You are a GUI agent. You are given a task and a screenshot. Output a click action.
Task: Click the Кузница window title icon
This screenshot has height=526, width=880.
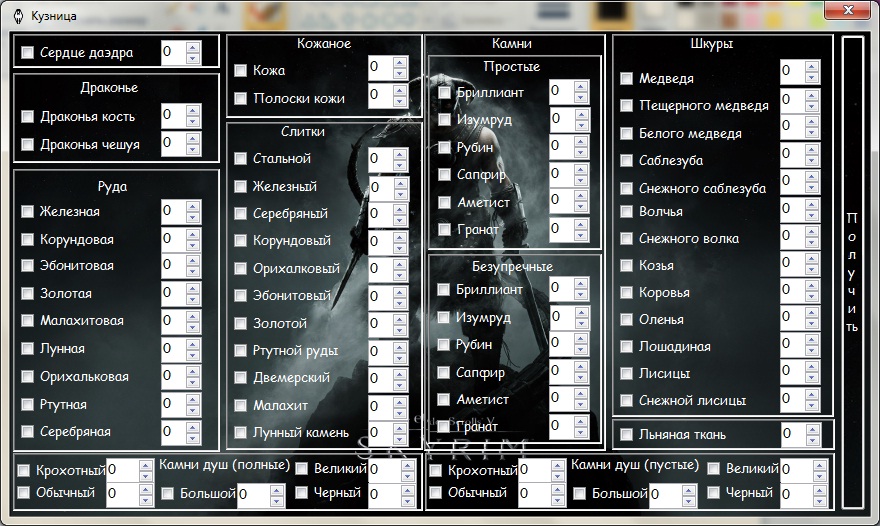(19, 16)
